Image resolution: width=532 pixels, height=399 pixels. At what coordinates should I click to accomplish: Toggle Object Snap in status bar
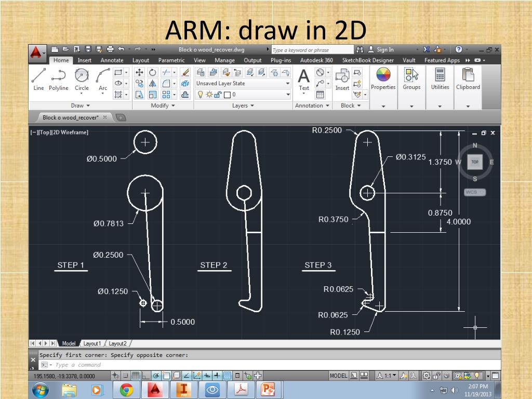(x=166, y=376)
